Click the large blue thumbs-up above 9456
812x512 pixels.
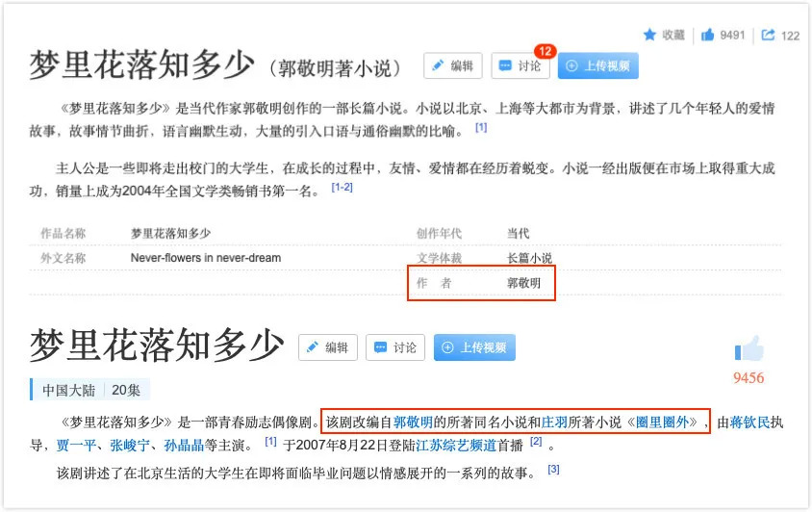(x=749, y=348)
